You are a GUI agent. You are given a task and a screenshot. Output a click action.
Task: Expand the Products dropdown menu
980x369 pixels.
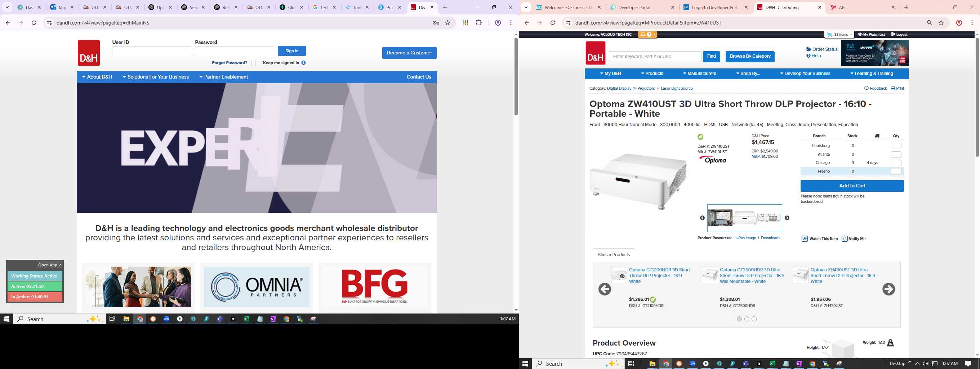[652, 74]
